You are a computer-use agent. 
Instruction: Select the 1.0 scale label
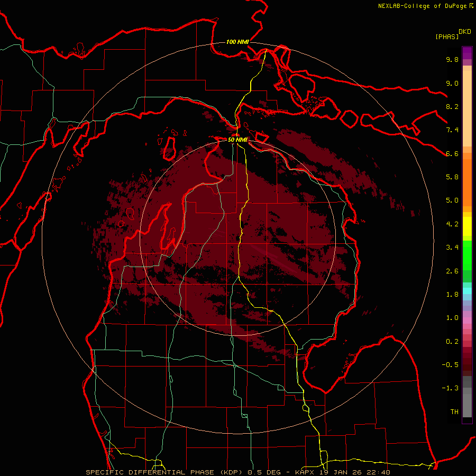point(452,318)
